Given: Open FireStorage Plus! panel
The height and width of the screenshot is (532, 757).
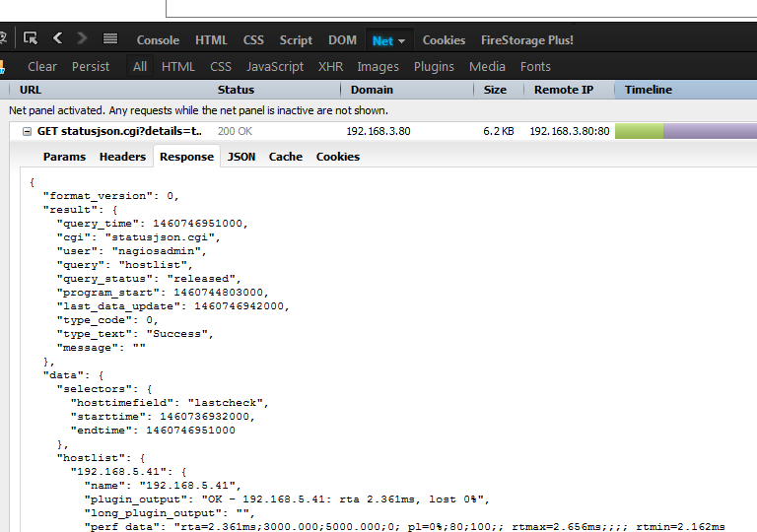Looking at the screenshot, I should point(526,40).
